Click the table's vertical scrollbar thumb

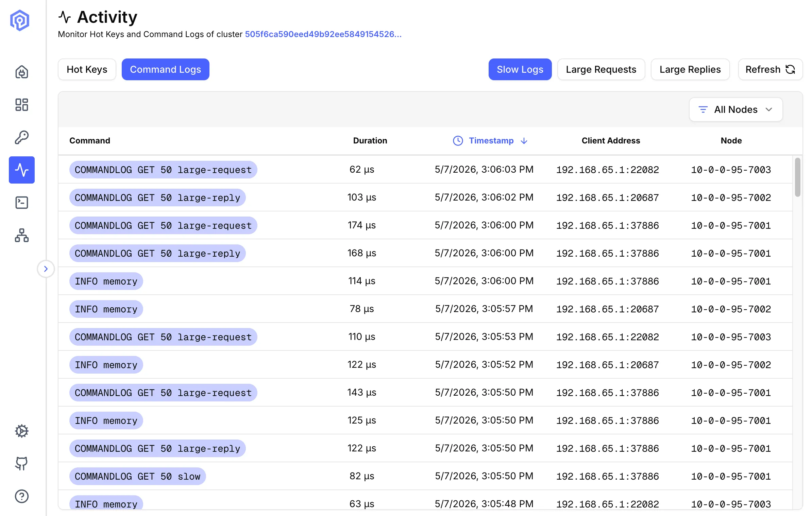coord(797,177)
